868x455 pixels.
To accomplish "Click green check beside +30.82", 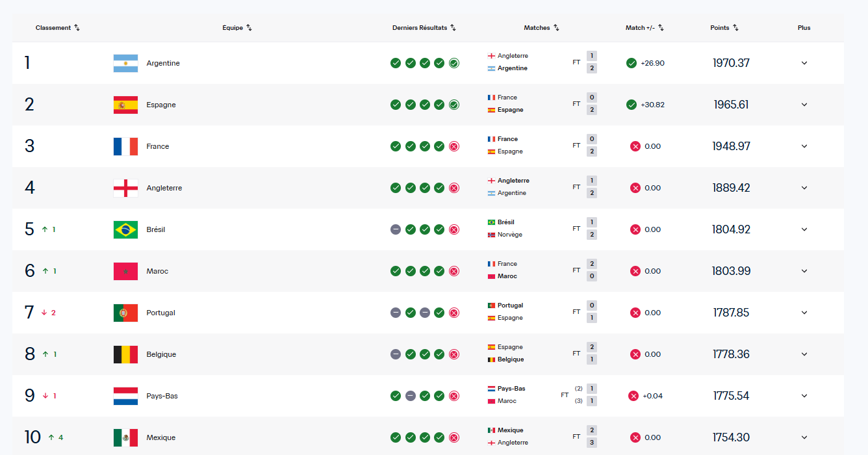I will point(632,105).
